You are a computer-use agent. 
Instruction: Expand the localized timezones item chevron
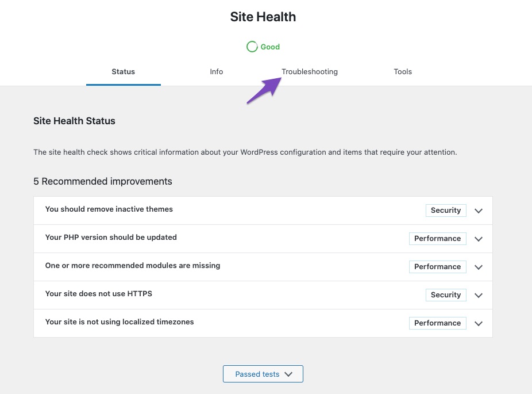479,323
